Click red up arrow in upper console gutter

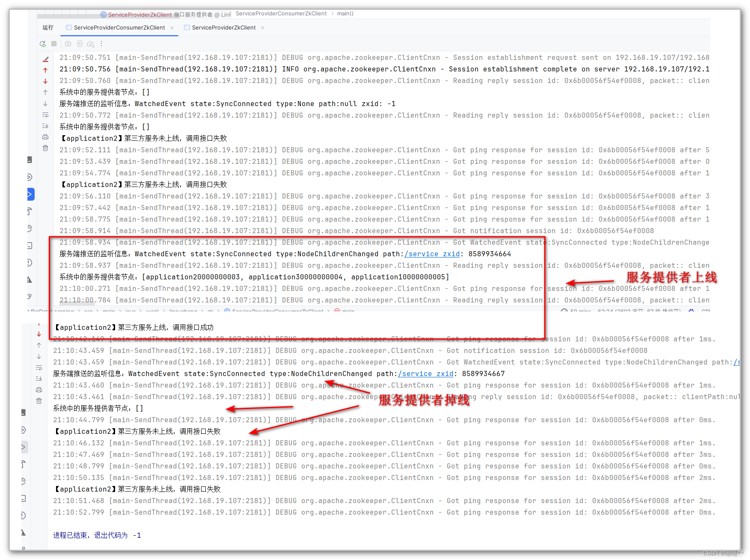[x=45, y=70]
